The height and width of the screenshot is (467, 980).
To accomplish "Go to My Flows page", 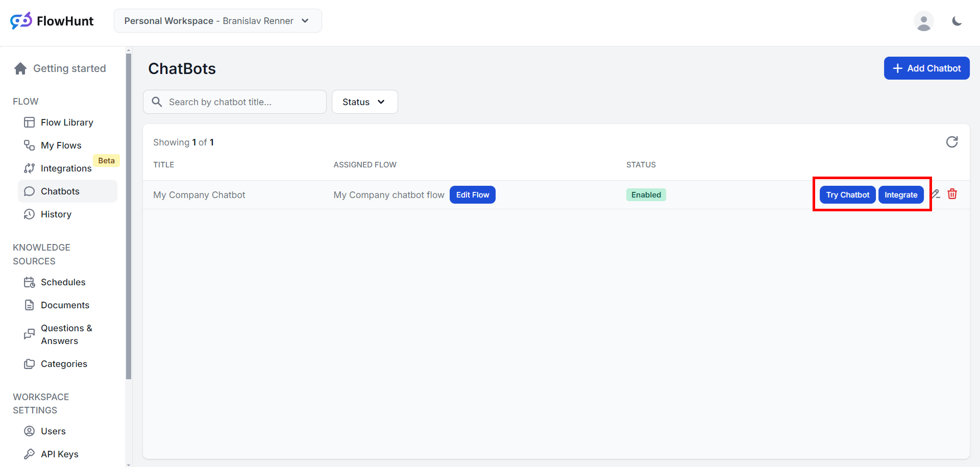I will tap(61, 145).
